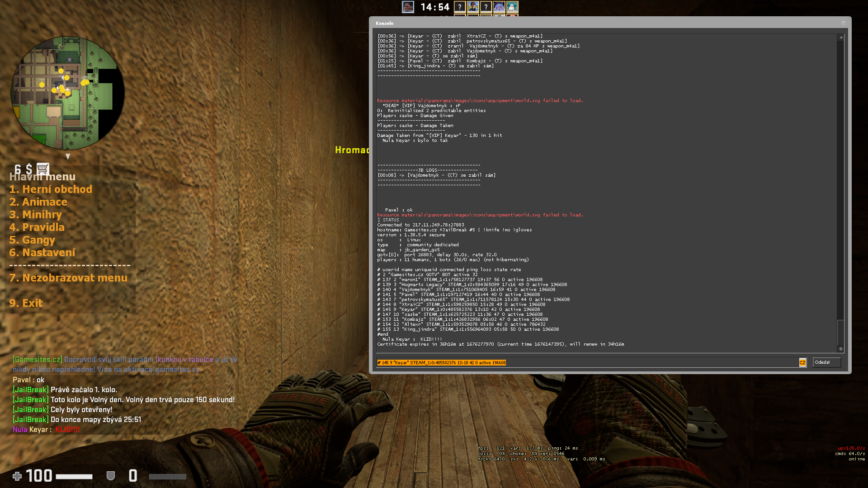Viewport: 868px width, 488px height.
Task: Click console line 'Certificate expires in 36h16m'
Action: click(500, 344)
